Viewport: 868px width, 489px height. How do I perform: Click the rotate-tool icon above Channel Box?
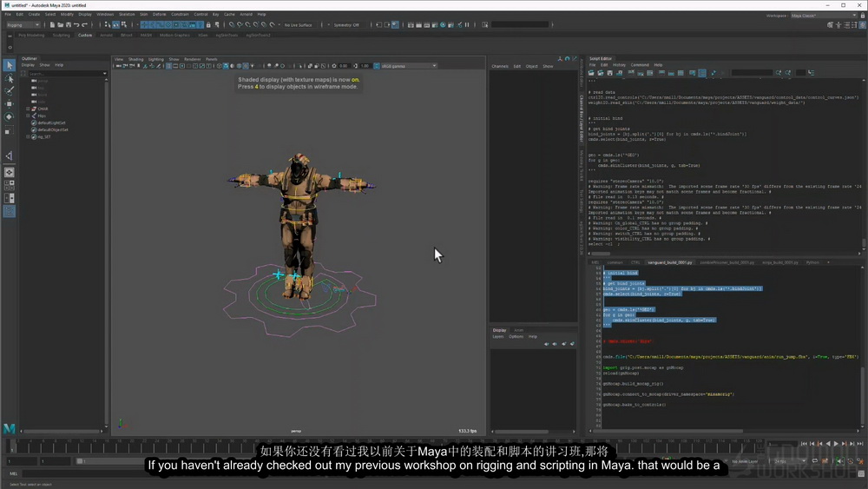[x=567, y=59]
